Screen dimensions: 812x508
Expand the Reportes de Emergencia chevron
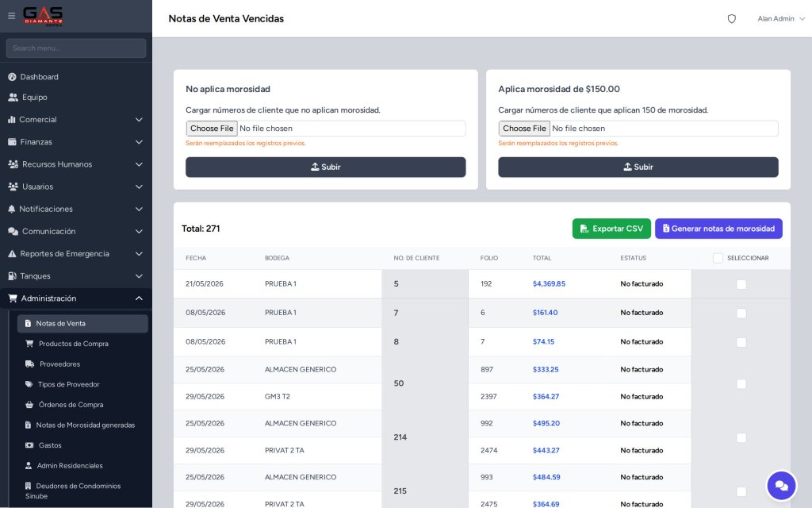139,253
